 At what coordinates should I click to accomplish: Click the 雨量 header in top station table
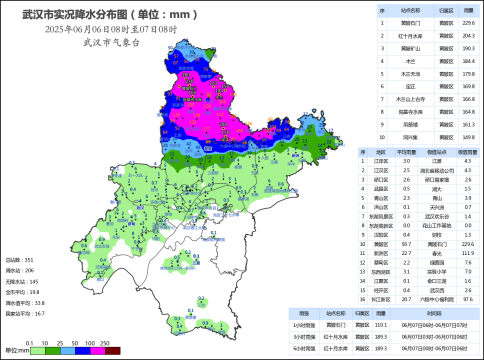click(x=469, y=11)
